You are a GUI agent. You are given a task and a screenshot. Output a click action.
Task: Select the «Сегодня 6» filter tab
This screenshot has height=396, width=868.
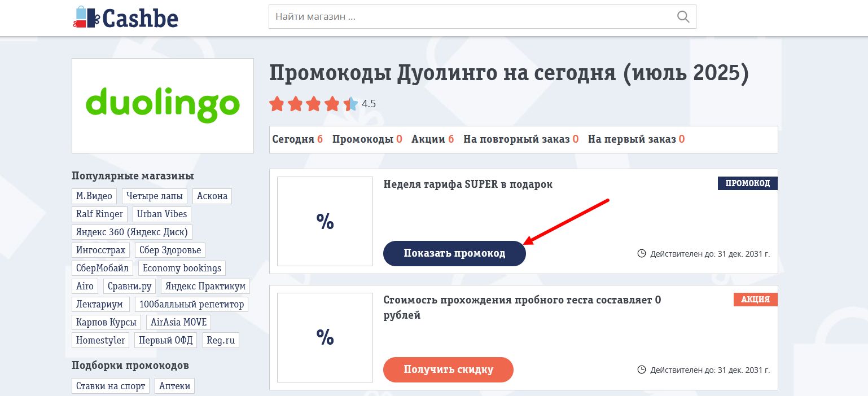pos(297,139)
